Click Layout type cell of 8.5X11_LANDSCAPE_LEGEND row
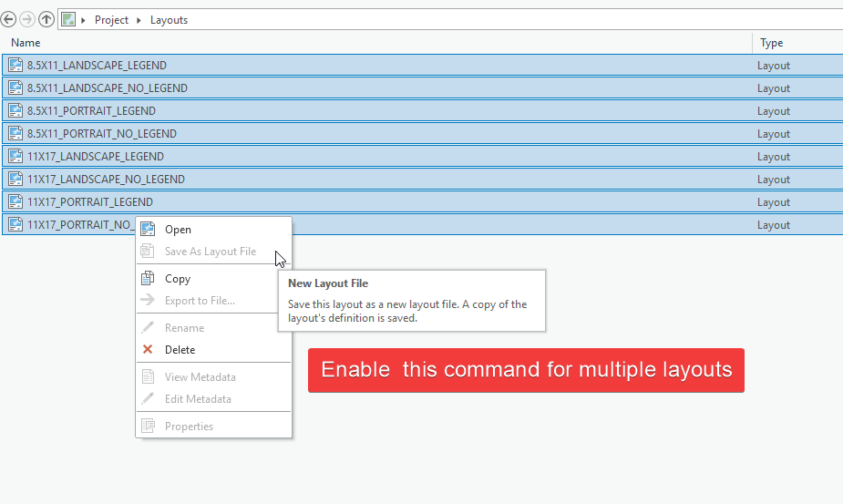Viewport: 843px width, 504px height. [773, 66]
